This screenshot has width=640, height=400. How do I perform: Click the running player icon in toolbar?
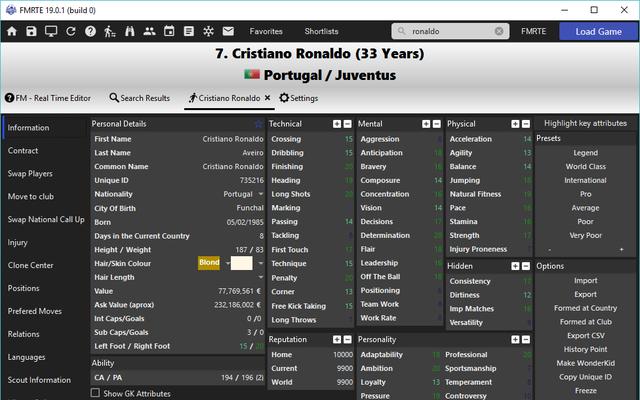tap(110, 31)
